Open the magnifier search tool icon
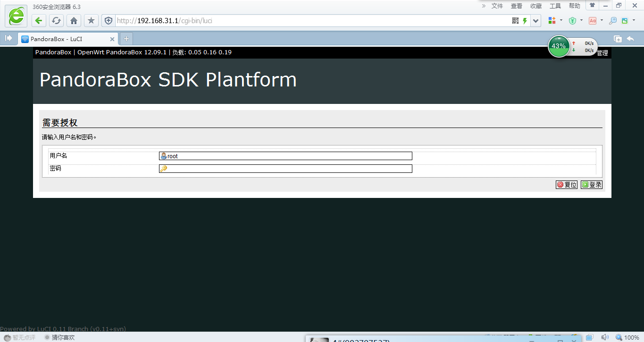Screen dimensions: 644x342 click(x=613, y=21)
